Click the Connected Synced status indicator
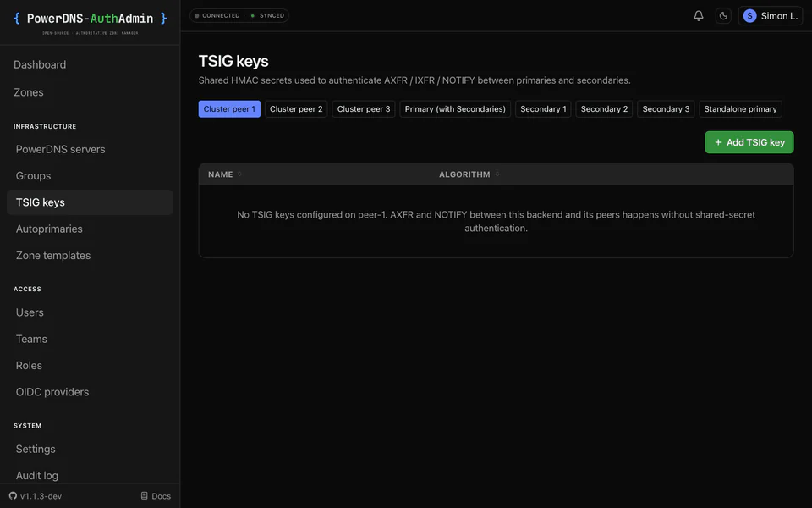This screenshot has width=812, height=508. point(239,15)
